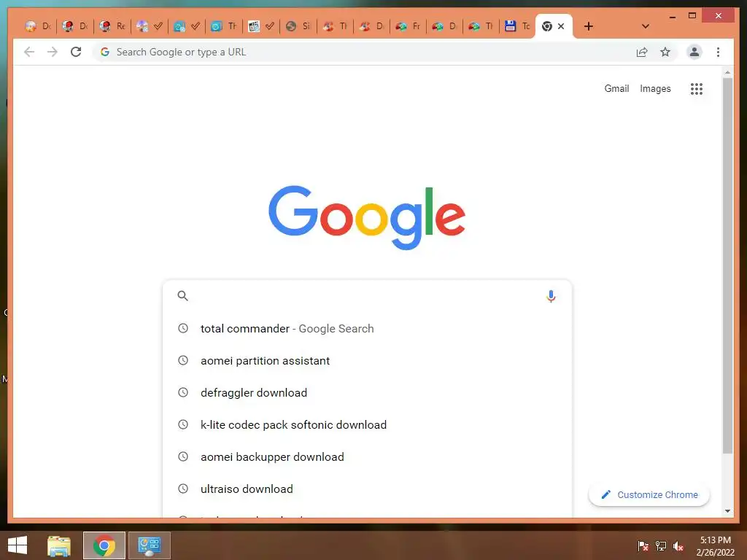Click the taskbar clock showing 5:13 PM
747x560 pixels.
[x=715, y=545]
